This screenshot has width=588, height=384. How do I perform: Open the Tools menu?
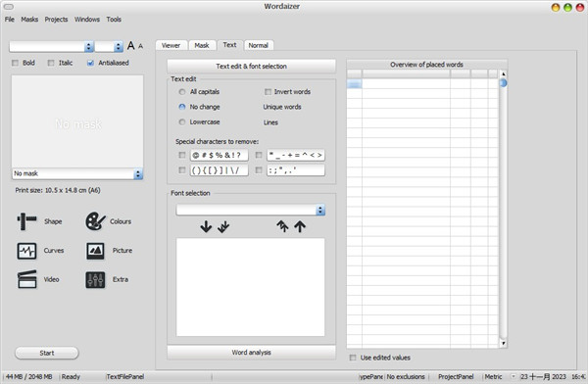114,20
